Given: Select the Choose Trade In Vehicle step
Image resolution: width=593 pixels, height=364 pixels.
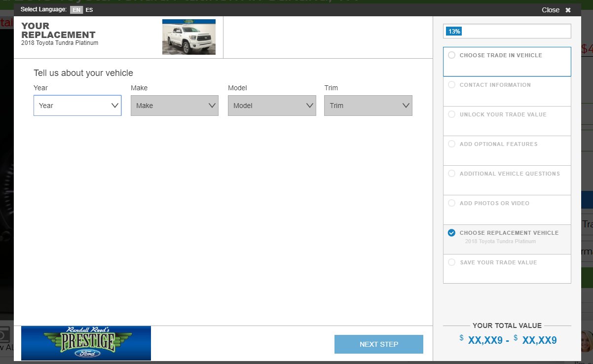Looking at the screenshot, I should pos(507,62).
